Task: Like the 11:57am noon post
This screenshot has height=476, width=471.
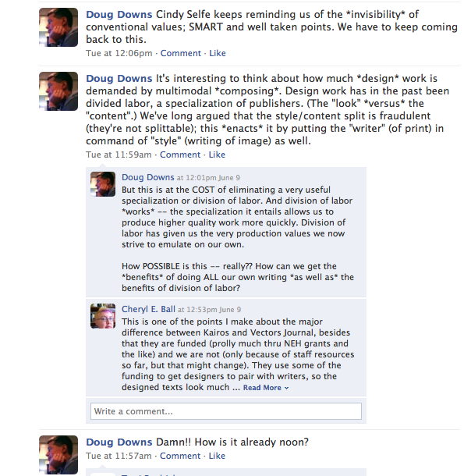Action: [x=217, y=456]
